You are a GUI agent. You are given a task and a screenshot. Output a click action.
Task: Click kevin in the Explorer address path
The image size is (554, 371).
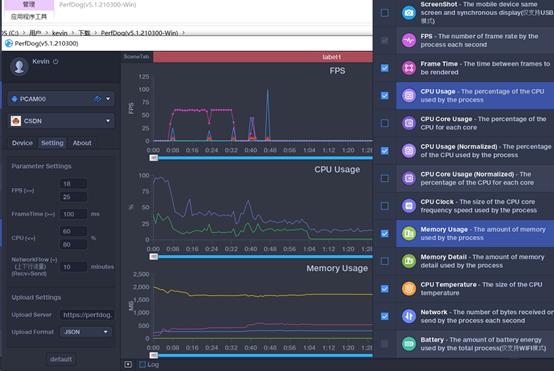[x=59, y=33]
